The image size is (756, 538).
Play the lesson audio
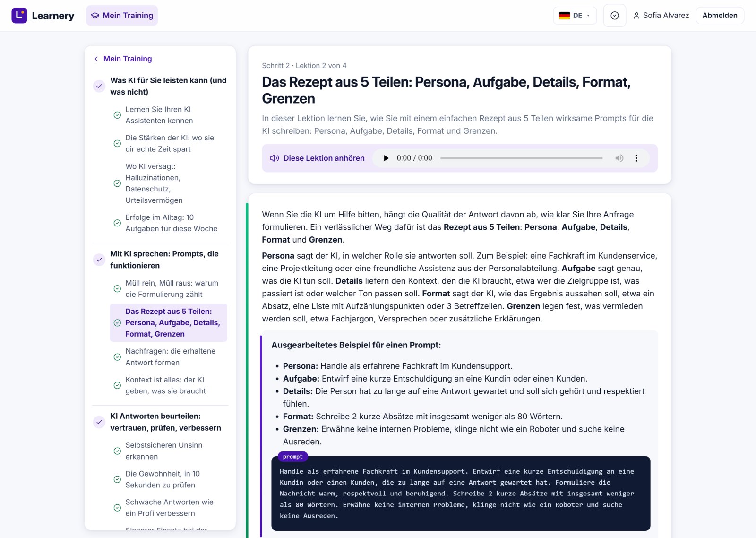point(386,158)
